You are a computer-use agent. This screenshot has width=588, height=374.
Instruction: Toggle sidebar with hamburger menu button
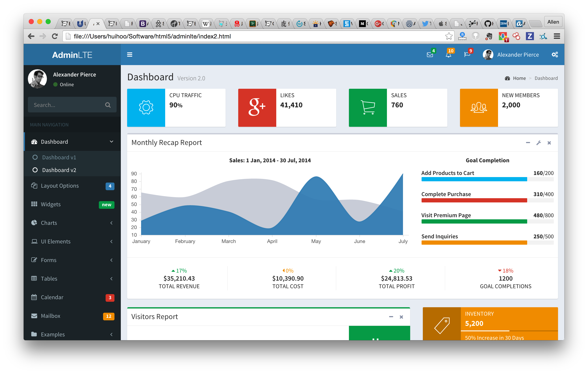coord(130,55)
